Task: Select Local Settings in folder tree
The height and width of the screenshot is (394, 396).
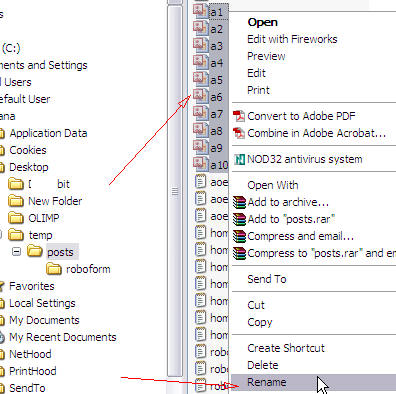Action: click(42, 303)
